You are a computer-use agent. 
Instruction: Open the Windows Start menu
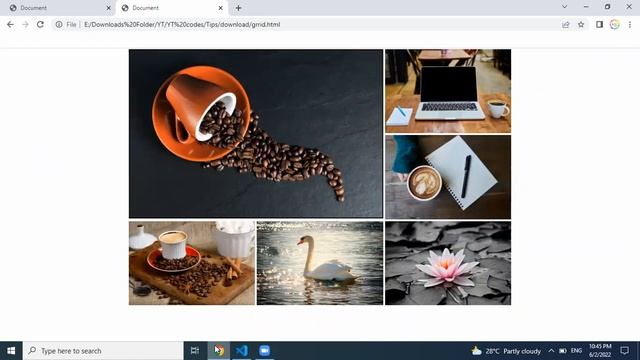[x=11, y=351]
